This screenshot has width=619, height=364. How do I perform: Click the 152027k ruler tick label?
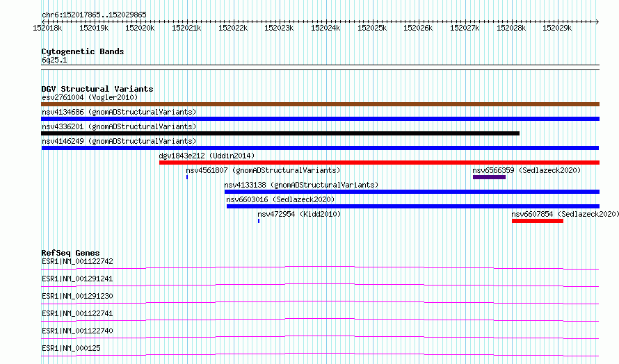click(x=465, y=28)
